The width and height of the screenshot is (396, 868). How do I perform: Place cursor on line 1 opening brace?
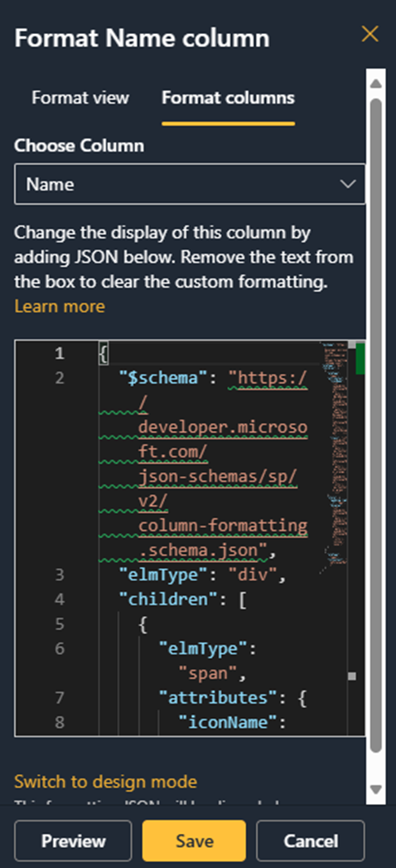(103, 354)
